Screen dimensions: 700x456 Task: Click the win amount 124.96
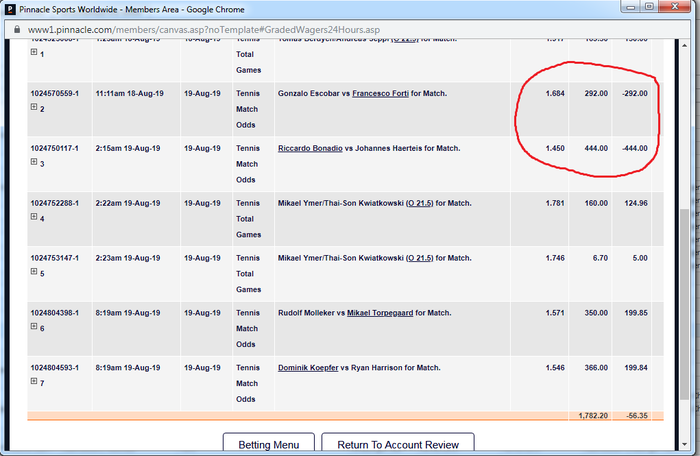(636, 203)
